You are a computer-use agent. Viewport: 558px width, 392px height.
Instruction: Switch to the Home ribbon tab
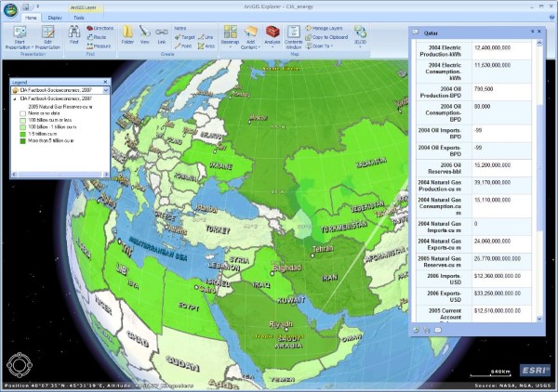coord(31,18)
